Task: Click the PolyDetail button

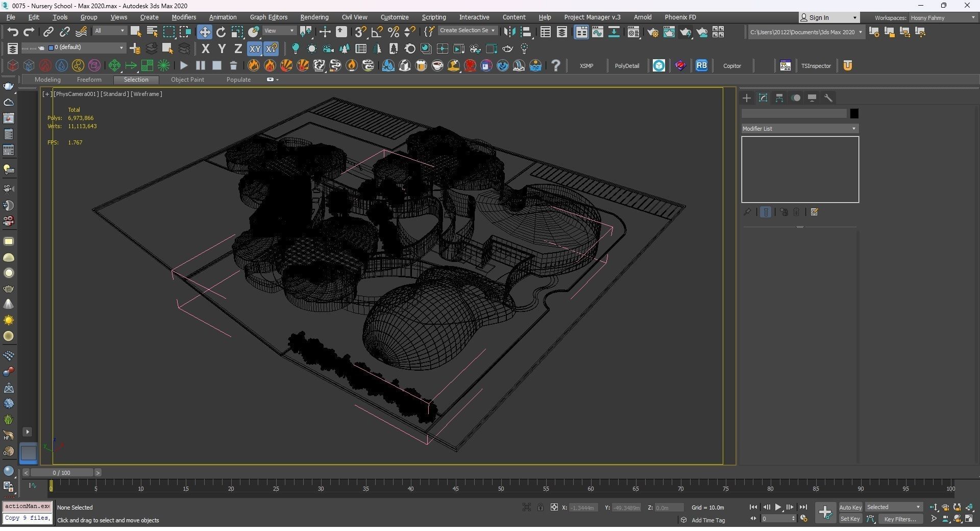Action: (x=627, y=66)
